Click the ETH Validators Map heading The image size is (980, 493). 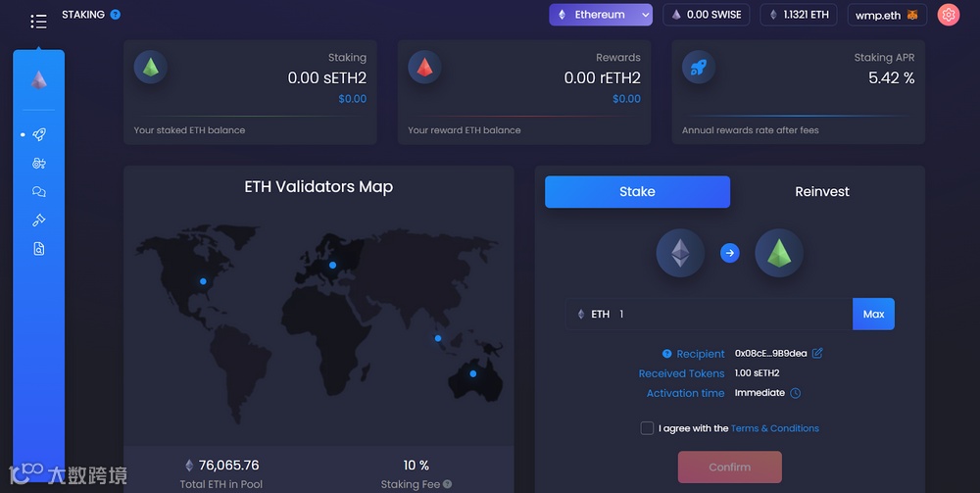318,187
